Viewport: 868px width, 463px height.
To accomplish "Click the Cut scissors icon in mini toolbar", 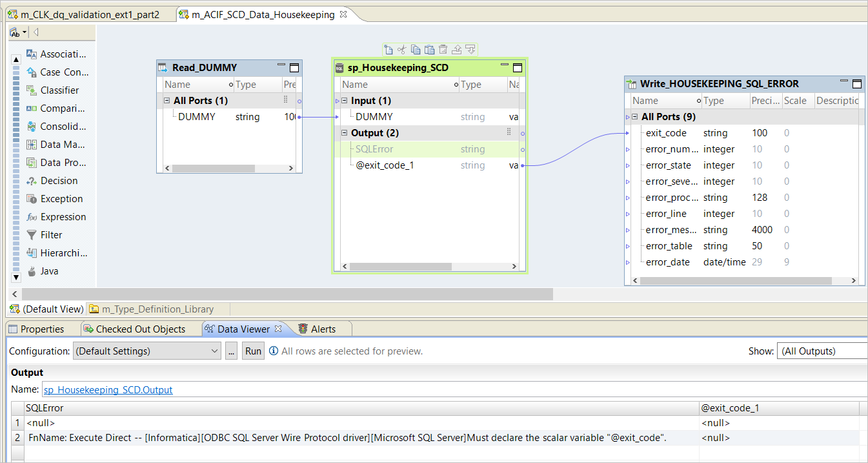I will coord(401,49).
